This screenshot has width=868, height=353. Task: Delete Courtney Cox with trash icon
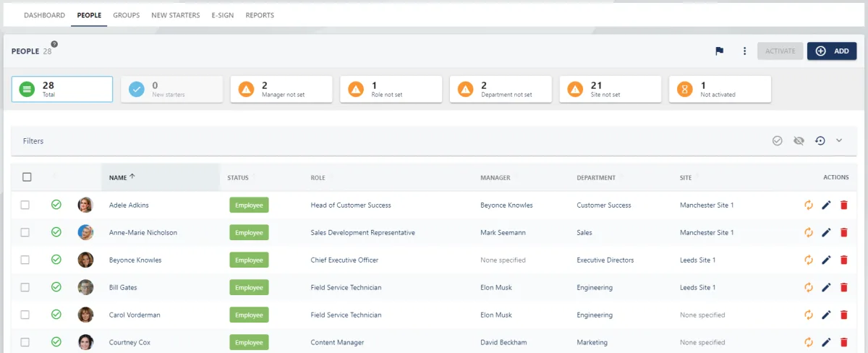pyautogui.click(x=843, y=343)
